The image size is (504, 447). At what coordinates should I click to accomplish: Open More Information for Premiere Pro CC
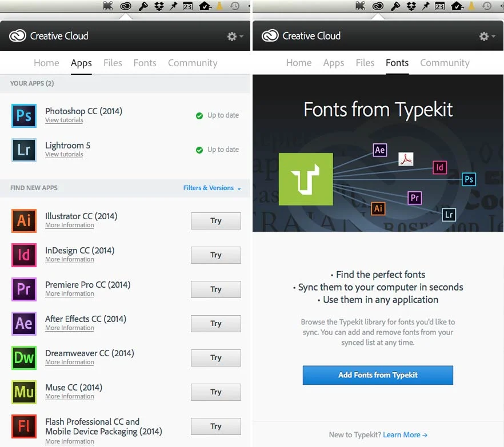(70, 294)
